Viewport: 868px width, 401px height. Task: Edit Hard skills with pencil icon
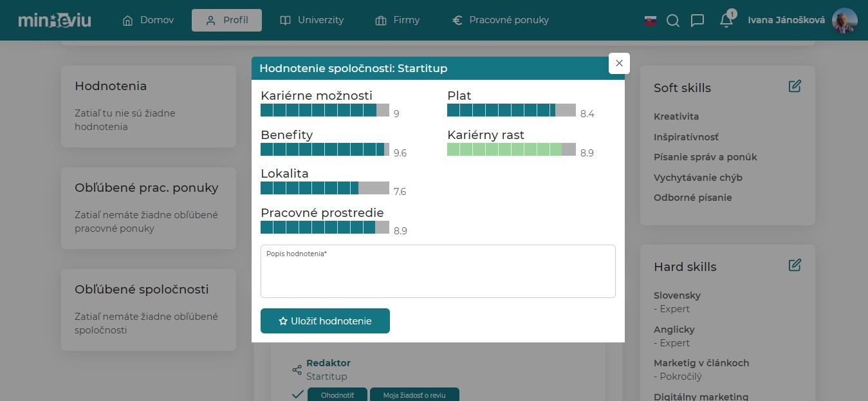[x=795, y=265]
